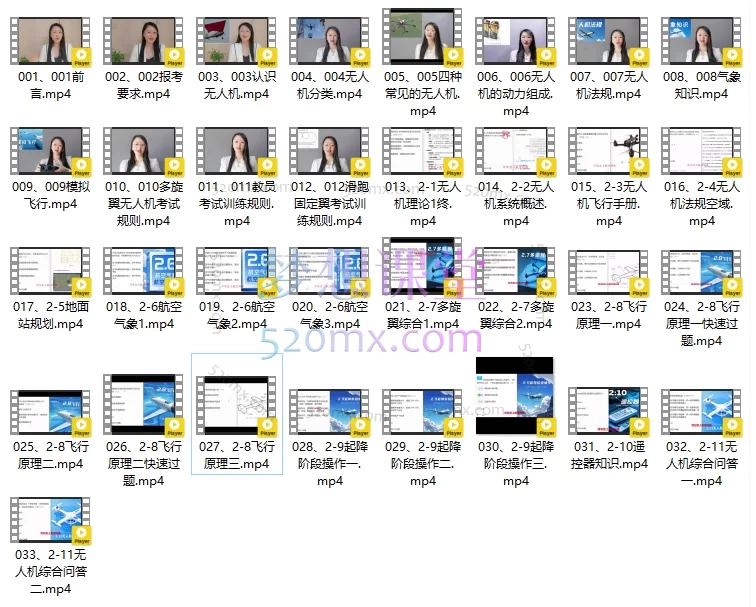Choose the 007无人机法规.mp4 file

coord(608,40)
